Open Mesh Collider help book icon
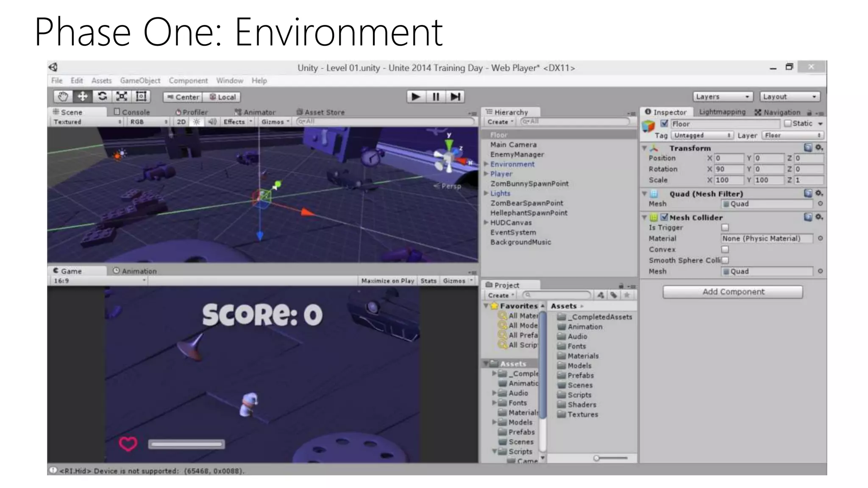Image resolution: width=868 pixels, height=488 pixels. coord(808,217)
